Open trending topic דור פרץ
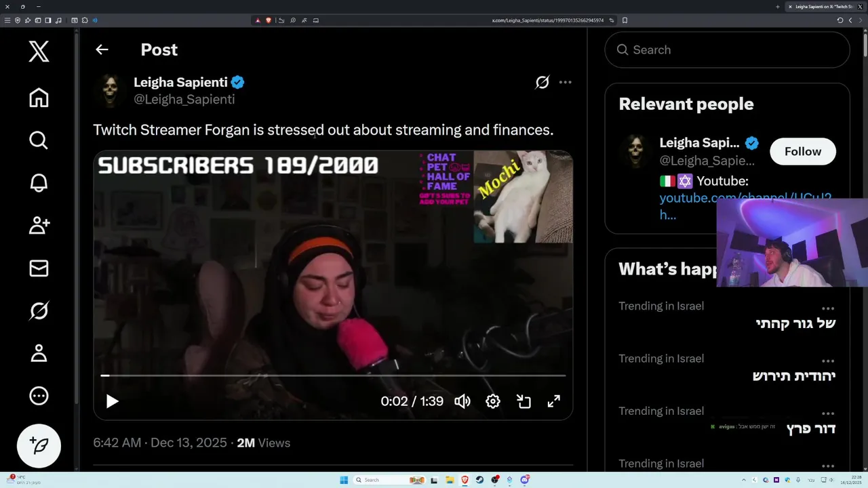The image size is (868, 488). [x=810, y=428]
